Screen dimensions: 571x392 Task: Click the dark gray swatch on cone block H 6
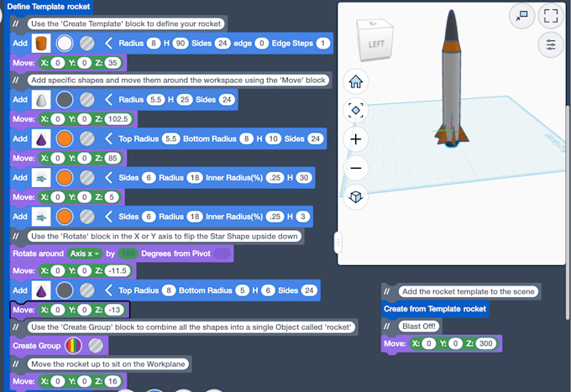pyautogui.click(x=65, y=290)
